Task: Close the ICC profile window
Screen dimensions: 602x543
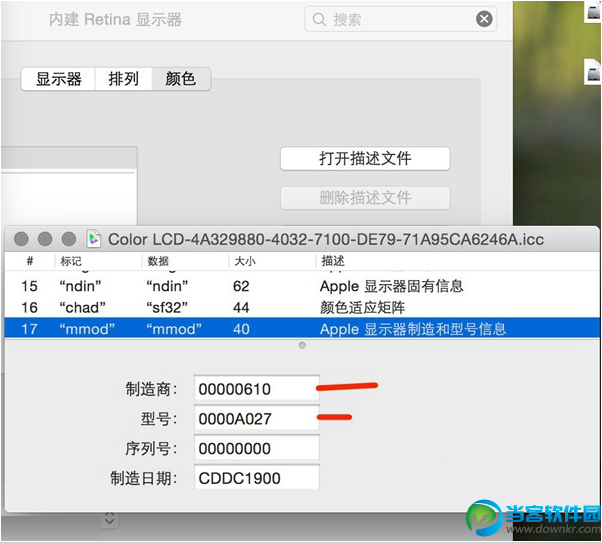Action: point(21,239)
